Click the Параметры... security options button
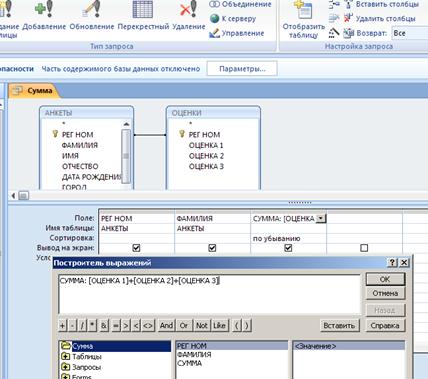 [242, 69]
